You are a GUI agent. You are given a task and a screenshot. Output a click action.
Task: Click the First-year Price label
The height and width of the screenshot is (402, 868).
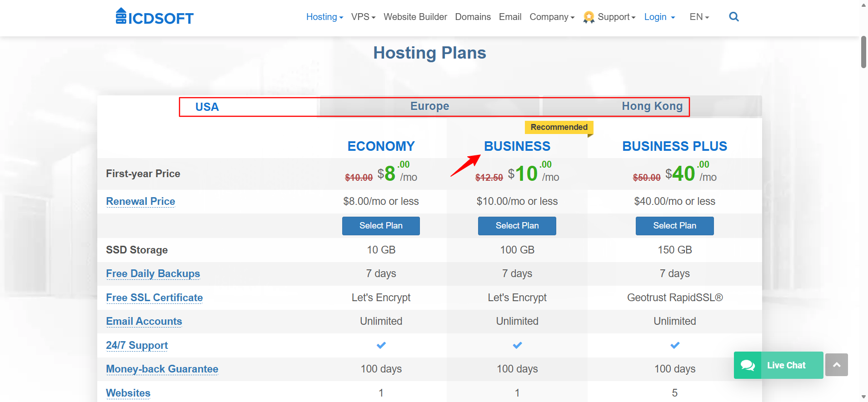(x=143, y=174)
